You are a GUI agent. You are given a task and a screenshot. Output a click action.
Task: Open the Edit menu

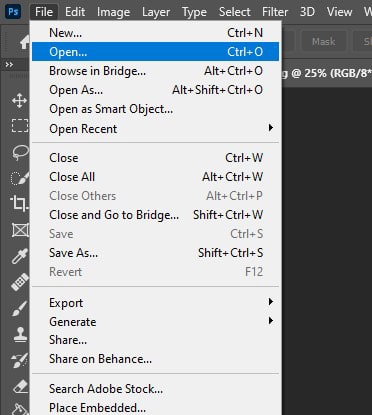click(x=75, y=12)
